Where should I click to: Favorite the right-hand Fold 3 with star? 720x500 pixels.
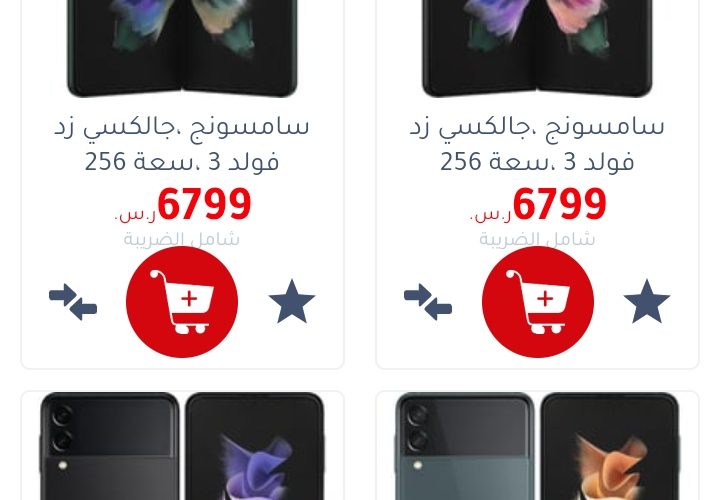click(x=647, y=302)
